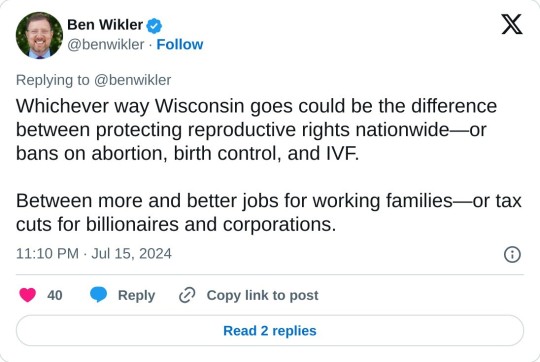
Task: Open the info icon beside the timestamp
Action: (x=512, y=255)
